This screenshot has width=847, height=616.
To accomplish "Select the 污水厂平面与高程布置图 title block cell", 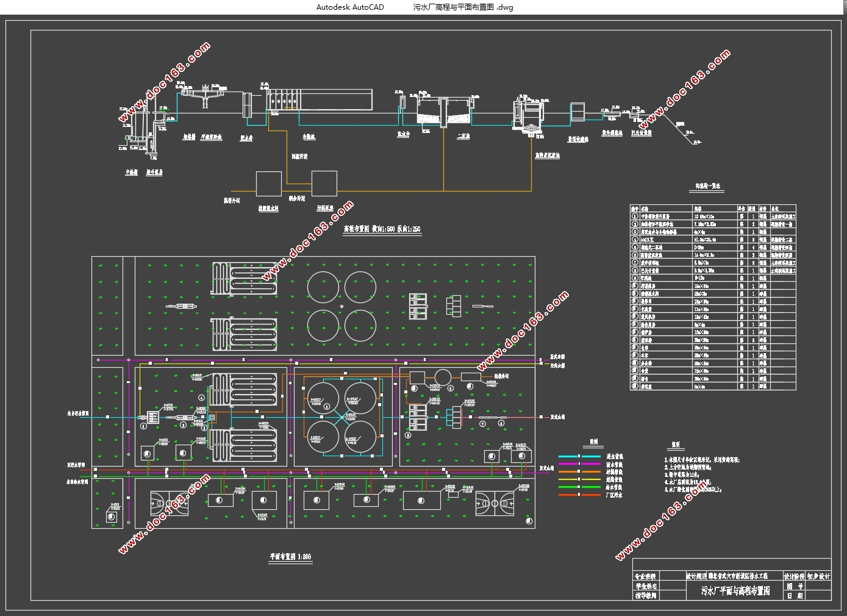I will coord(735,590).
